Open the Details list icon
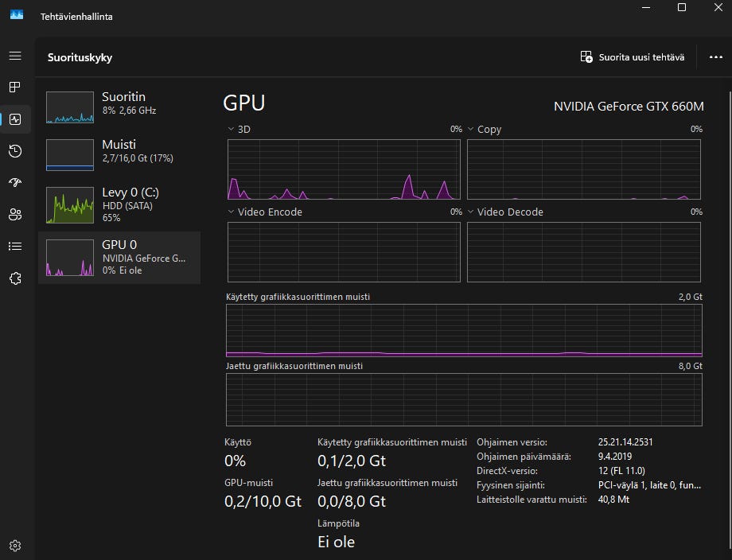 (x=15, y=247)
